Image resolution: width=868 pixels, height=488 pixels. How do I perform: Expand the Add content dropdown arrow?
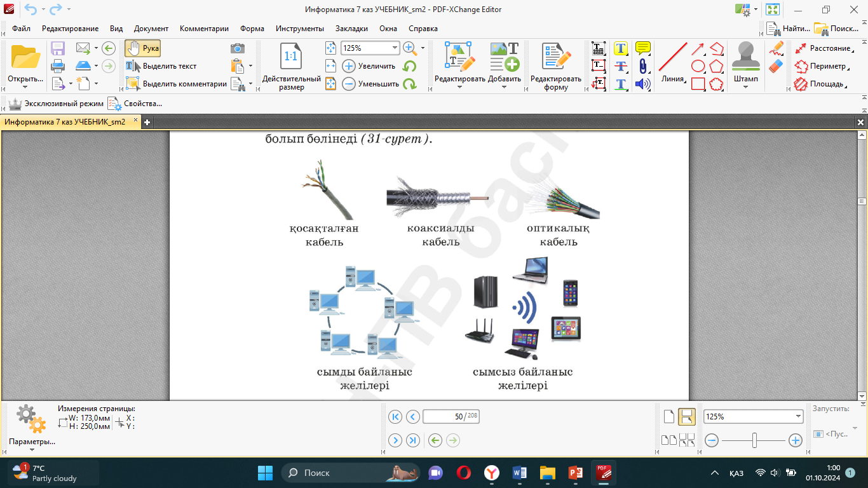pos(505,88)
